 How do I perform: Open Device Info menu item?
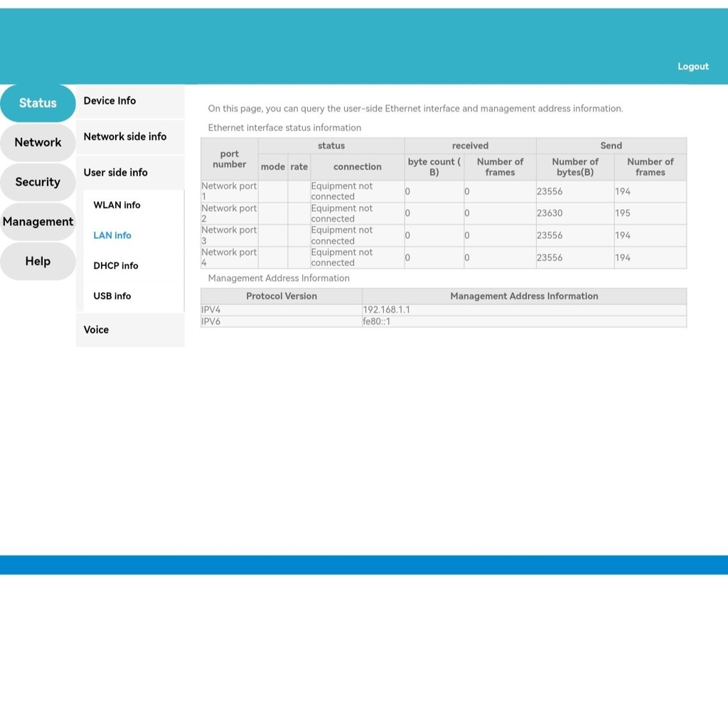point(109,101)
